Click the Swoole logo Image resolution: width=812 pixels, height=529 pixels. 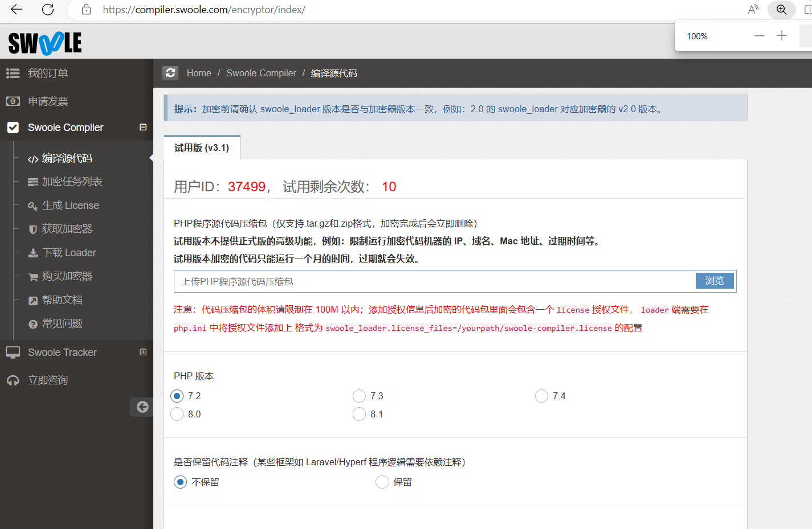click(x=45, y=43)
